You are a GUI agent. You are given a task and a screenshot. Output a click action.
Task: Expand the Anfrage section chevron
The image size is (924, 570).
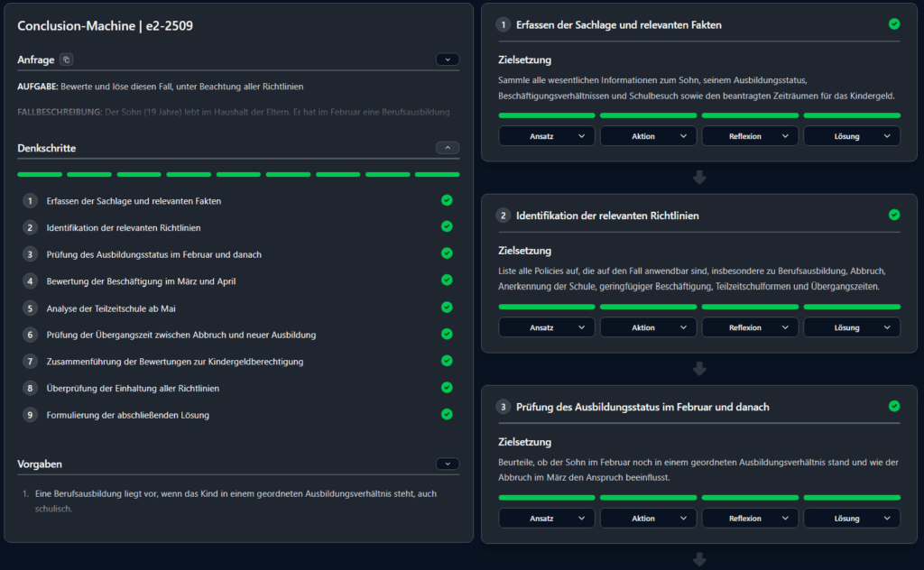coord(447,60)
